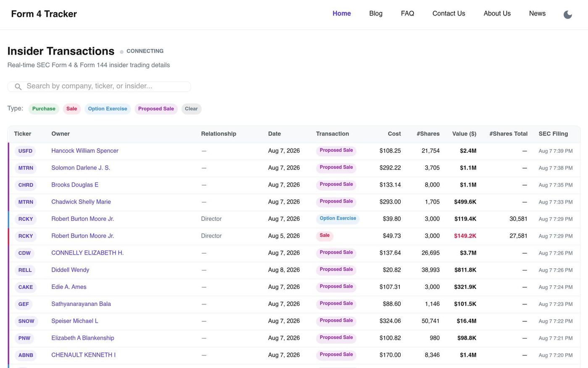Screen dimensions: 588x368
Task: Open Hancock William Spencer's profile link
Action: tap(85, 151)
